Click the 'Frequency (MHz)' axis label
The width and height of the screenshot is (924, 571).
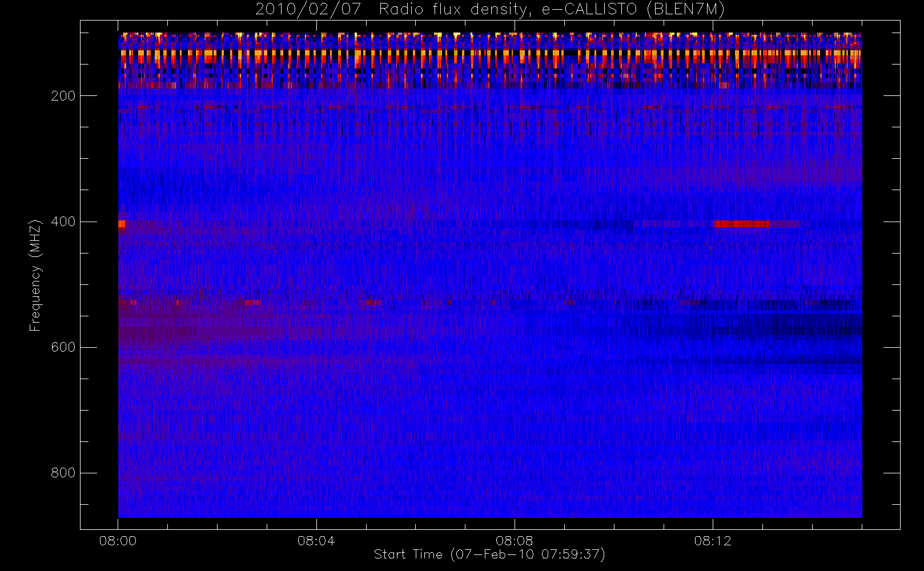pos(35,275)
